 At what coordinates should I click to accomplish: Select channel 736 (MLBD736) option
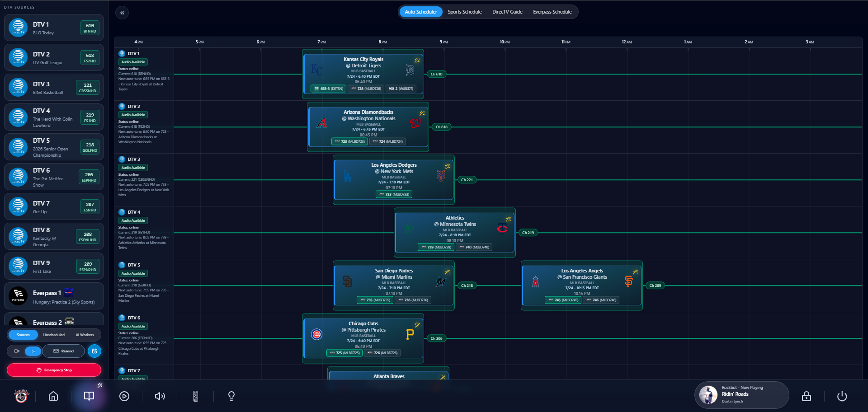(413, 300)
